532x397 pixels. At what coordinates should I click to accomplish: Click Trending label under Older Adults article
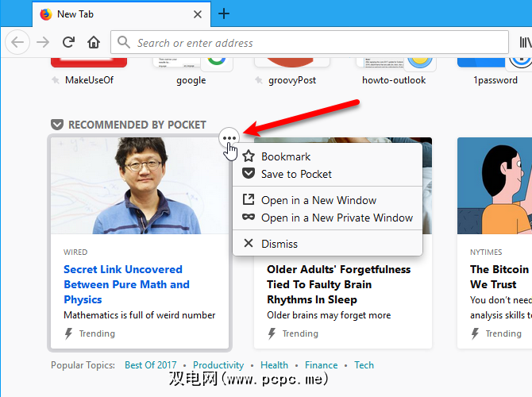coord(300,333)
